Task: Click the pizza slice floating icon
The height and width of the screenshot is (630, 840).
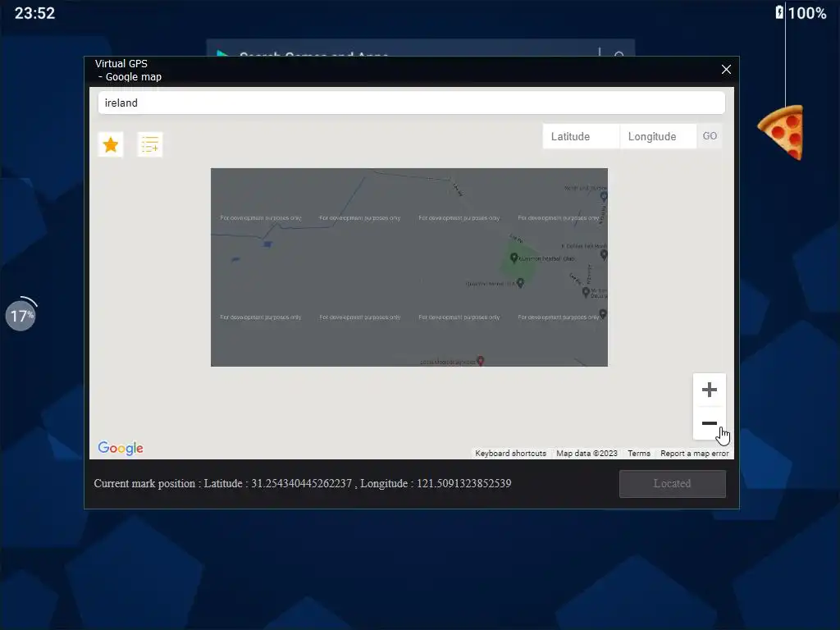Action: click(x=782, y=132)
